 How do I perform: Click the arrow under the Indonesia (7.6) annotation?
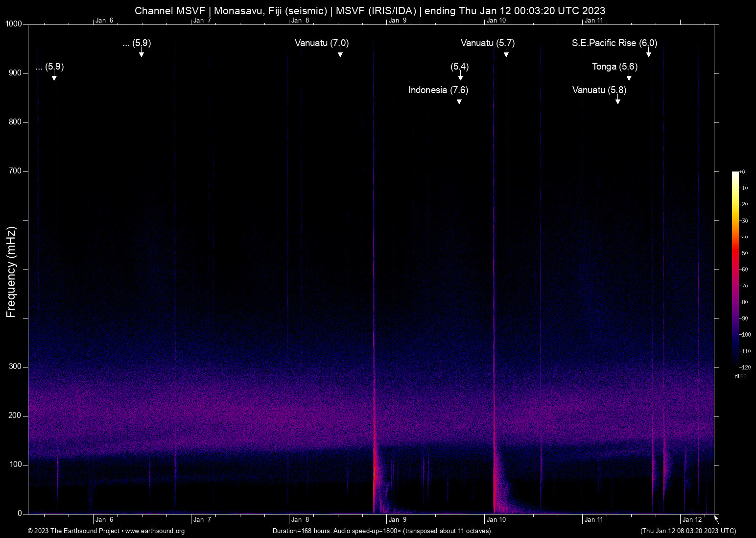pos(459,100)
